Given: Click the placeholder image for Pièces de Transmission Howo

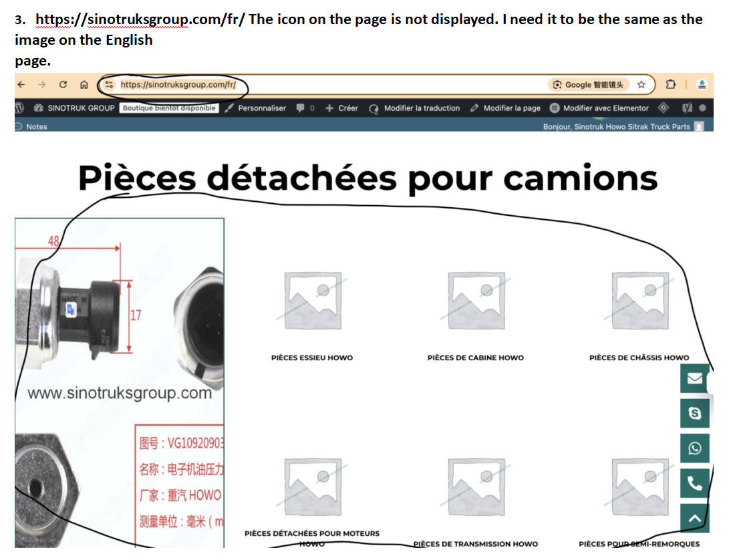Looking at the screenshot, I should click(x=476, y=487).
